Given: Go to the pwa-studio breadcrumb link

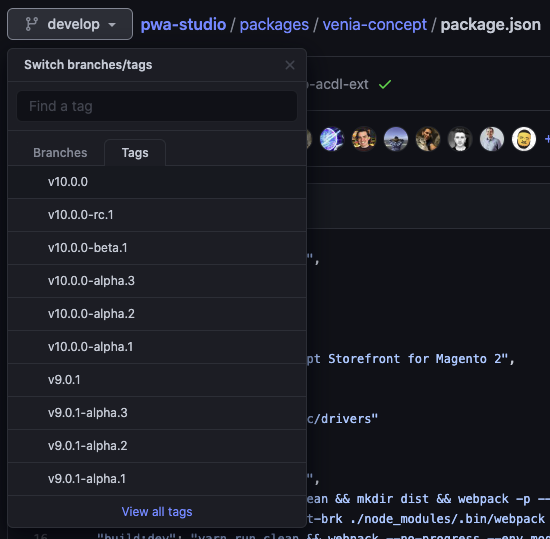Looking at the screenshot, I should click(183, 25).
